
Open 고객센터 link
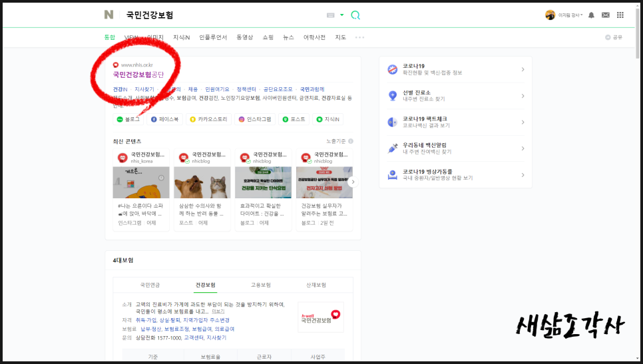(x=194, y=338)
